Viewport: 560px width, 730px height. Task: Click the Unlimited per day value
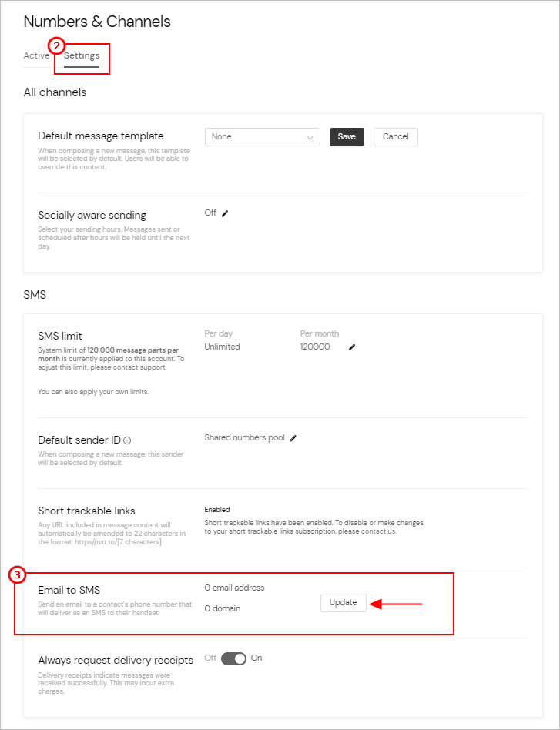[220, 347]
